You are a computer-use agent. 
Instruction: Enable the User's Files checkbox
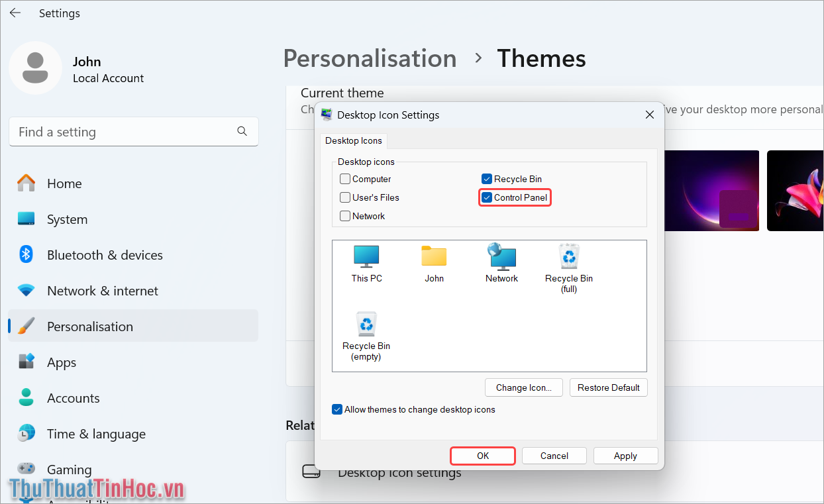tap(345, 197)
